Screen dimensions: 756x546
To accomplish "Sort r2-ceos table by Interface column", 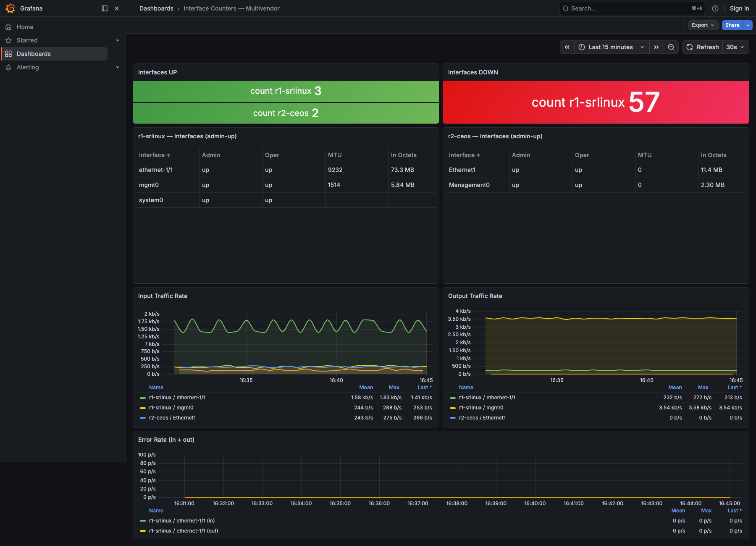I will pyautogui.click(x=465, y=155).
